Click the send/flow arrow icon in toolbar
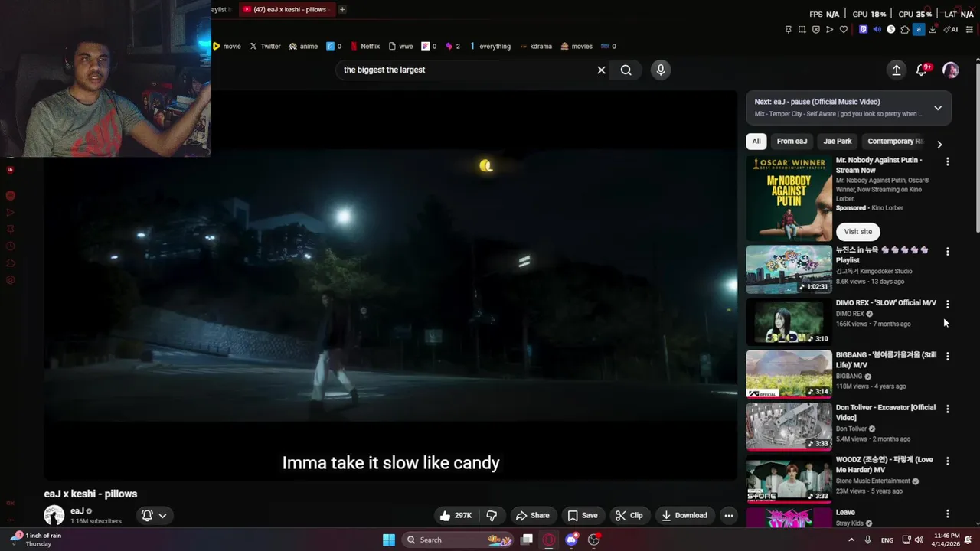Image resolution: width=980 pixels, height=551 pixels. click(830, 29)
